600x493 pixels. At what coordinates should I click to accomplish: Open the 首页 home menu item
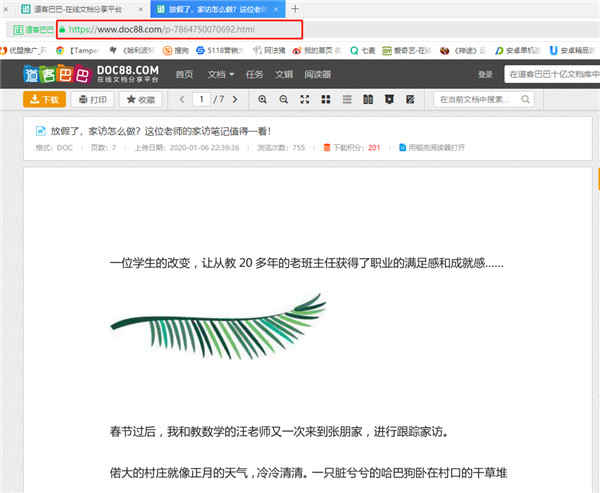point(184,74)
